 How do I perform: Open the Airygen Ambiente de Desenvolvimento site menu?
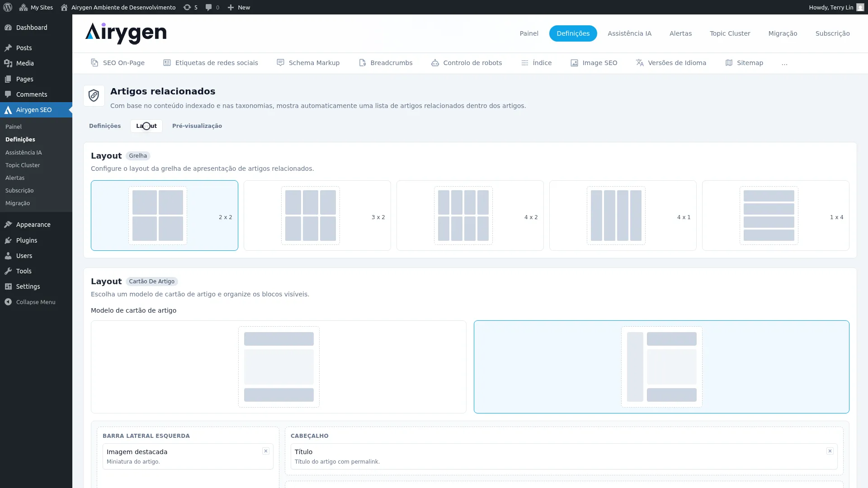click(x=118, y=7)
